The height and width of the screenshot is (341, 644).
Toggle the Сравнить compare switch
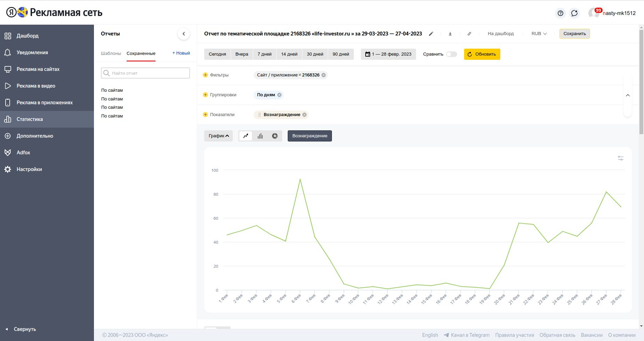click(x=451, y=54)
